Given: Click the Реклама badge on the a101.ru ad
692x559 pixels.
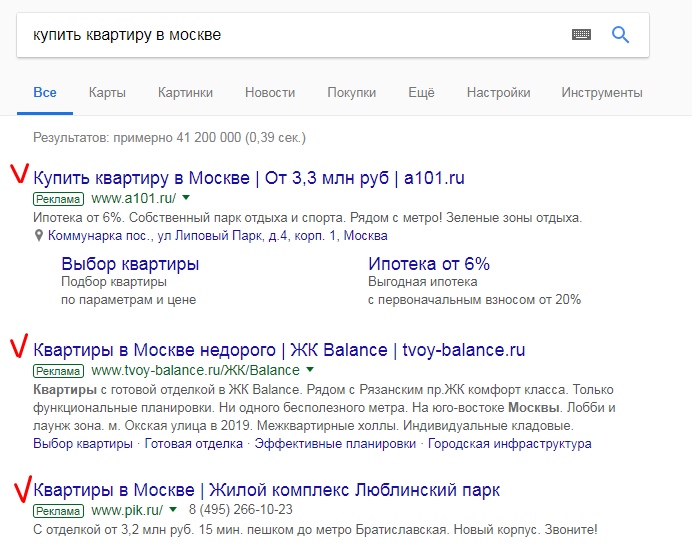Looking at the screenshot, I should click(58, 199).
